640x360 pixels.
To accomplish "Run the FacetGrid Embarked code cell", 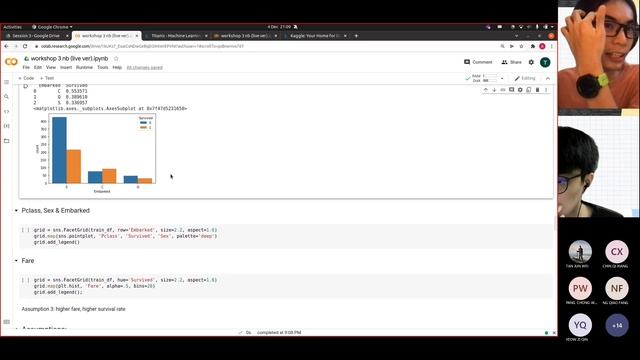I will [25, 230].
